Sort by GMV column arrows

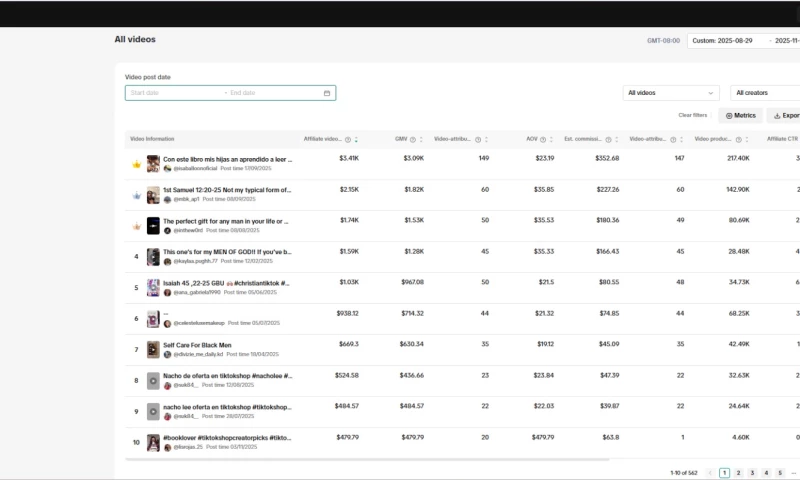[x=421, y=140]
